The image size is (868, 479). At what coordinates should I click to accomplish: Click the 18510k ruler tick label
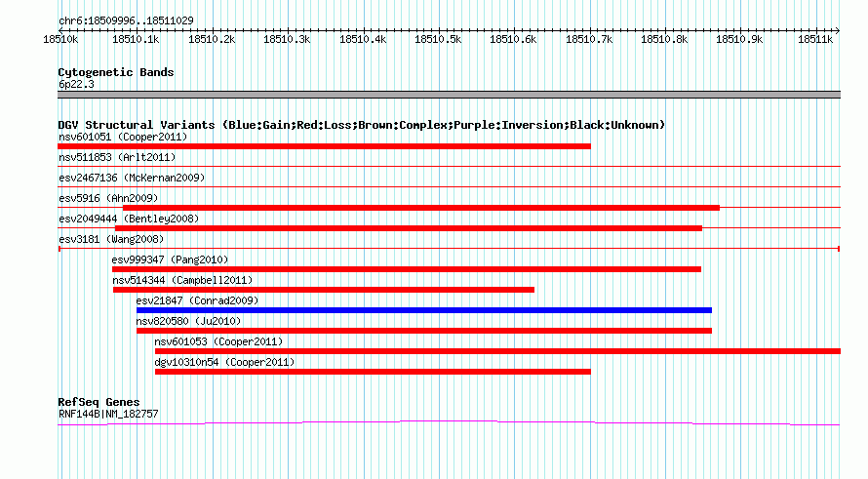click(60, 39)
